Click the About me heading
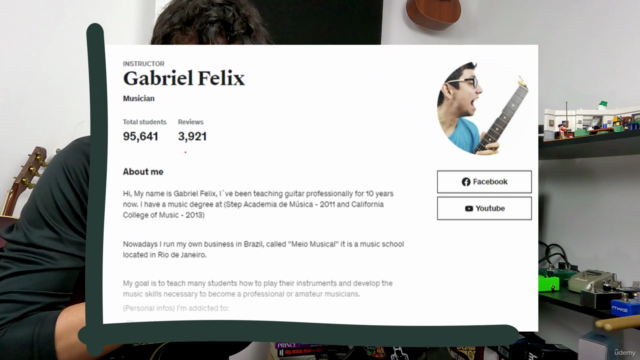This screenshot has width=640, height=360. (x=143, y=172)
